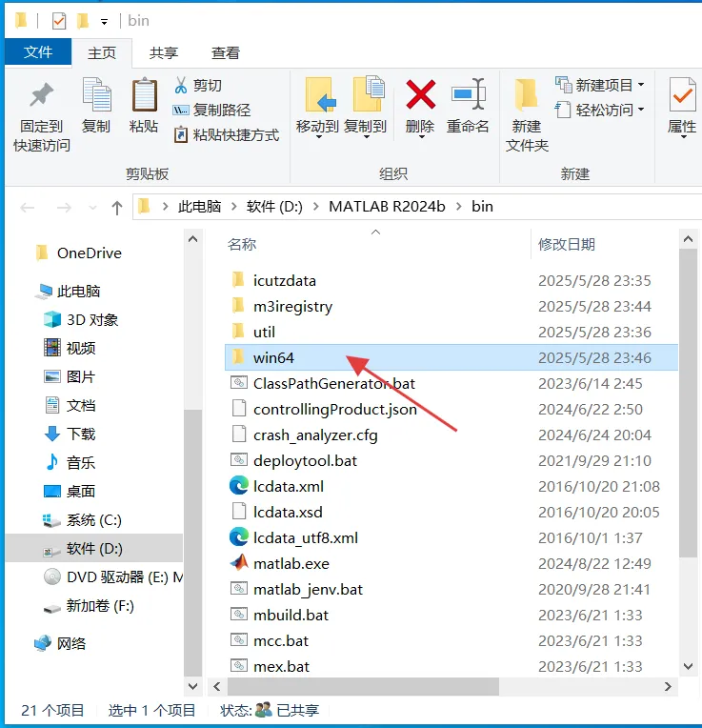
Task: Select the util folder
Action: (x=451, y=332)
